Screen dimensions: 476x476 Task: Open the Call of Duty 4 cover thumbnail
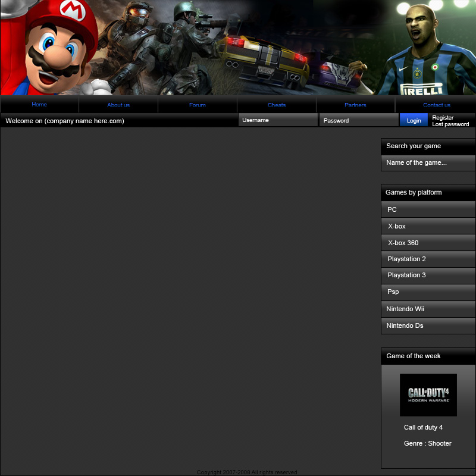click(x=428, y=394)
